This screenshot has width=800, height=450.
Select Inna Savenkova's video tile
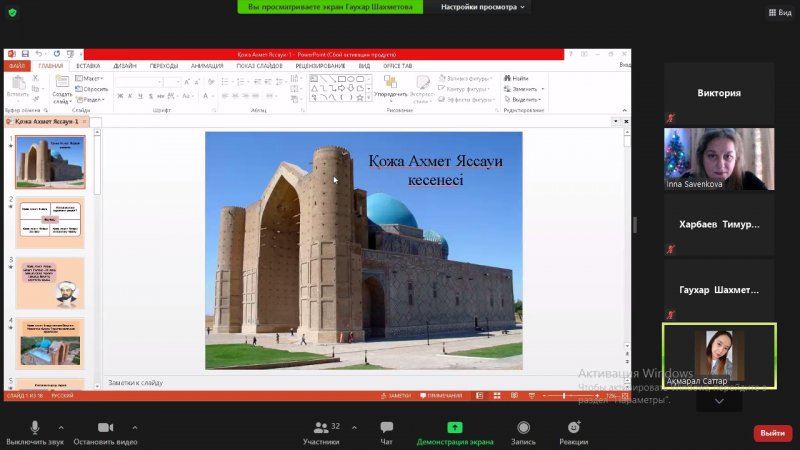click(x=719, y=159)
